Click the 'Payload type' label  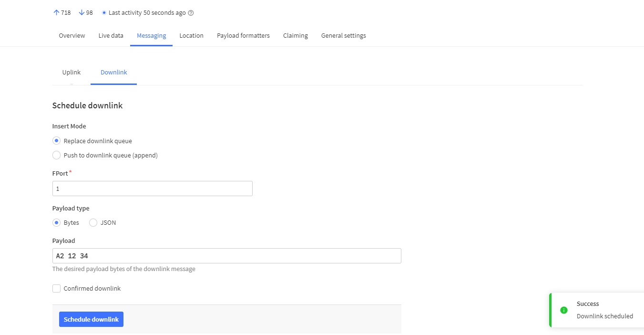(x=71, y=209)
